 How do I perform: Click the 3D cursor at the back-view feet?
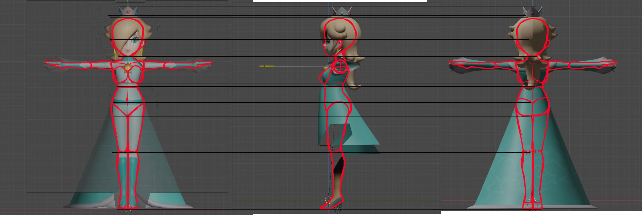(532, 201)
